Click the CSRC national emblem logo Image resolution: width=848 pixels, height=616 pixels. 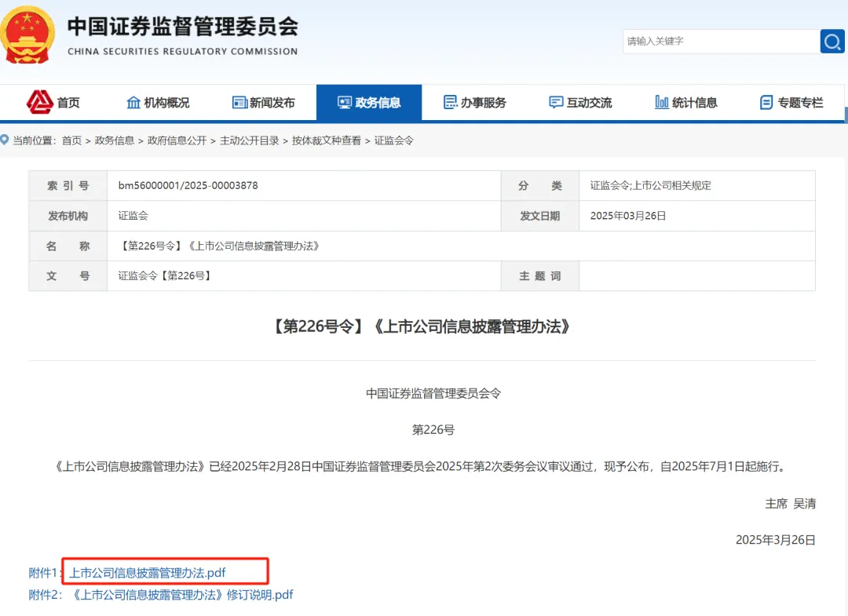tap(27, 35)
